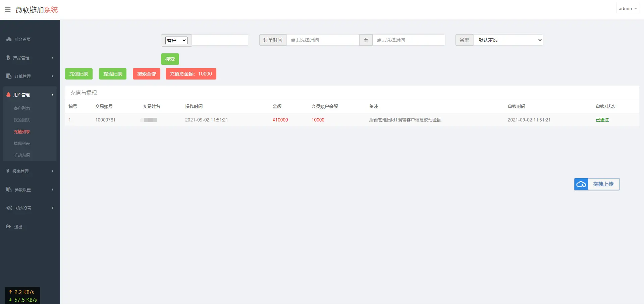Viewport: 644px width, 304px height.
Task: Click the 退出 logout icon
Action: (x=8, y=226)
